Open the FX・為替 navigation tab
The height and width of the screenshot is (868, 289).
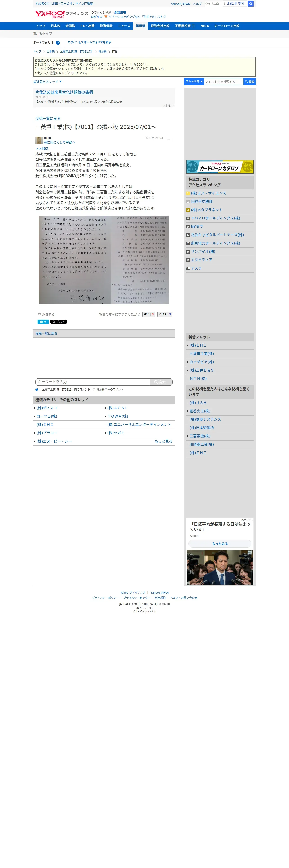[x=88, y=26]
